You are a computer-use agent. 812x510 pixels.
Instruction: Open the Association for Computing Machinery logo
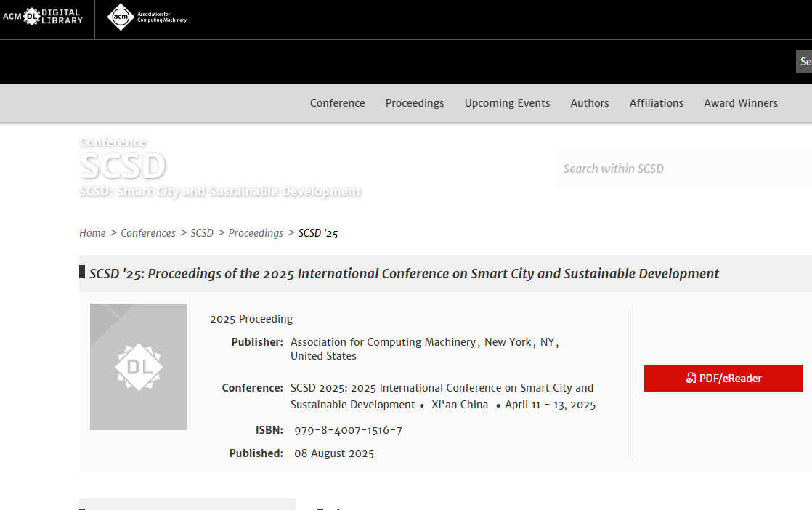147,17
